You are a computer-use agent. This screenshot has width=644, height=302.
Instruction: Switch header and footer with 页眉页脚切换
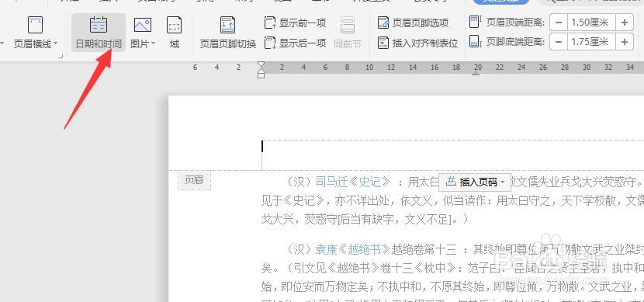228,33
